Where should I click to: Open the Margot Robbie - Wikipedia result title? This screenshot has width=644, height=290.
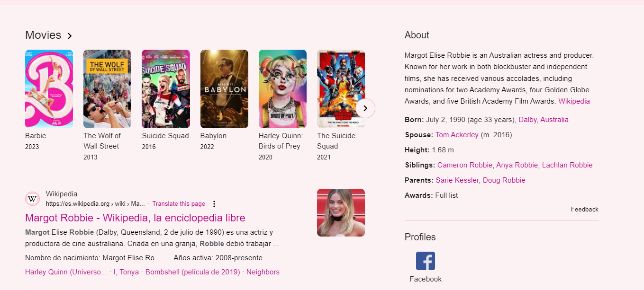135,218
